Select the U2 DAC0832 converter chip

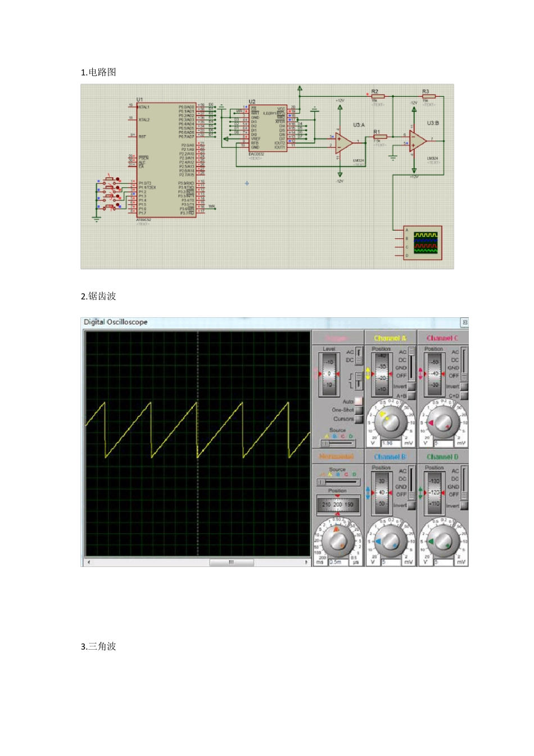tap(268, 128)
